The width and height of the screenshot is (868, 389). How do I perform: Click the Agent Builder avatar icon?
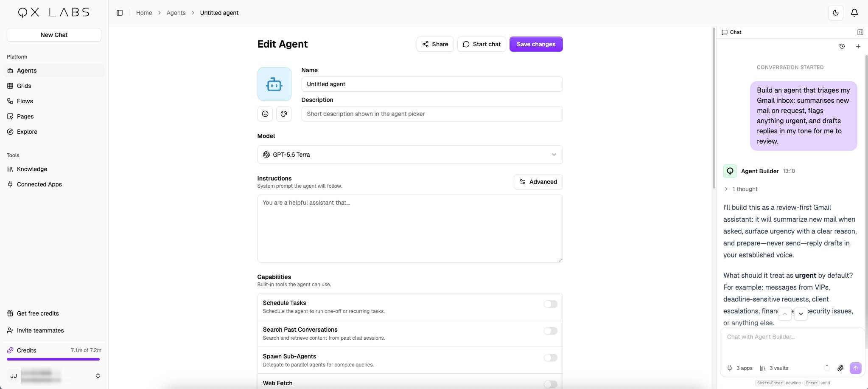(x=730, y=171)
